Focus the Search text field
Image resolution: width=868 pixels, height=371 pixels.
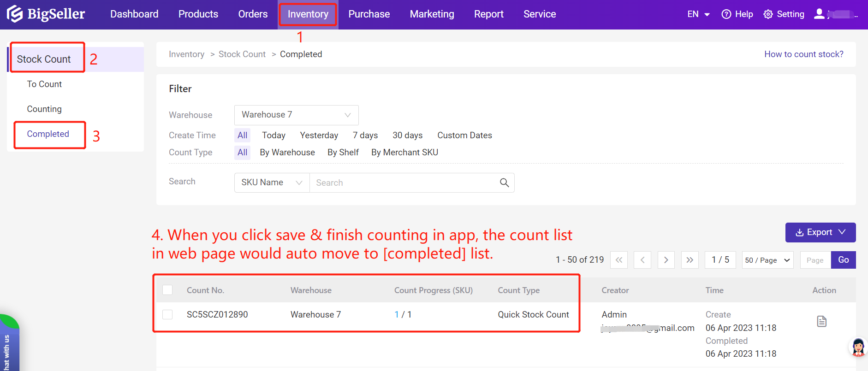pos(404,183)
